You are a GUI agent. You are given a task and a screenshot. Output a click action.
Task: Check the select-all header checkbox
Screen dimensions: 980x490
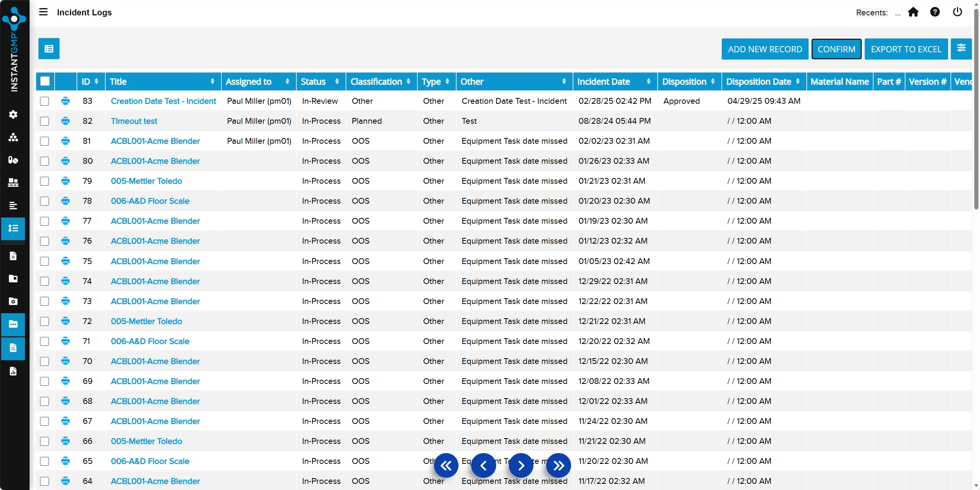(x=45, y=81)
